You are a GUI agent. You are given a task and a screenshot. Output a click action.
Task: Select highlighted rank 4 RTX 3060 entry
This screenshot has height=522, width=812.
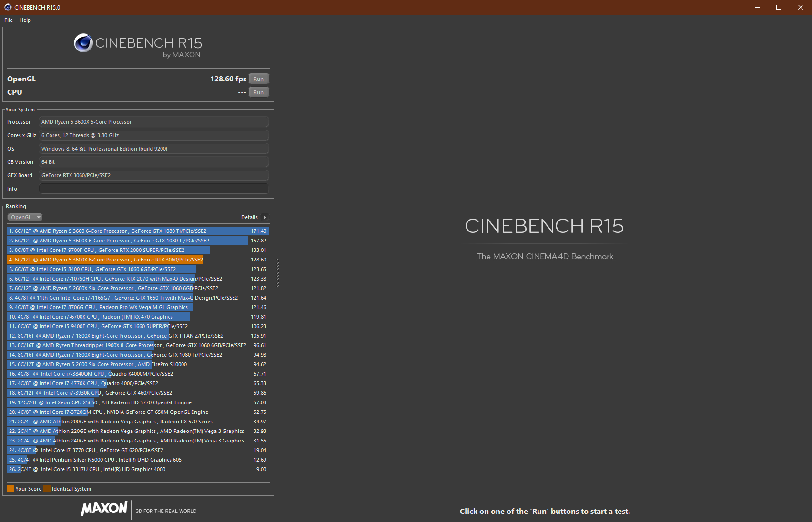(x=138, y=260)
